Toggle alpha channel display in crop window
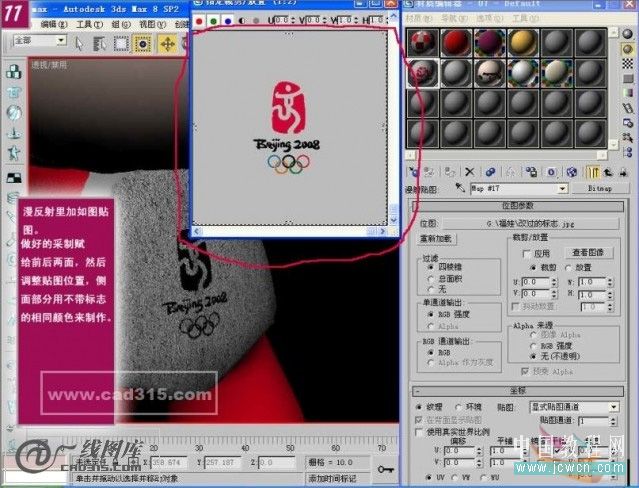The height and width of the screenshot is (488, 639). [242, 20]
